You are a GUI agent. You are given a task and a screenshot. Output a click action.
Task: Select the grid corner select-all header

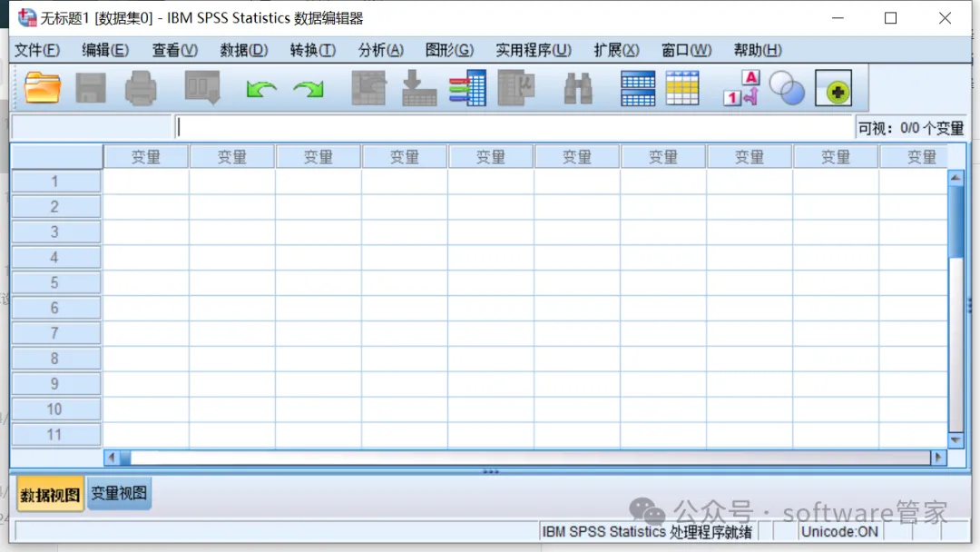pos(57,157)
